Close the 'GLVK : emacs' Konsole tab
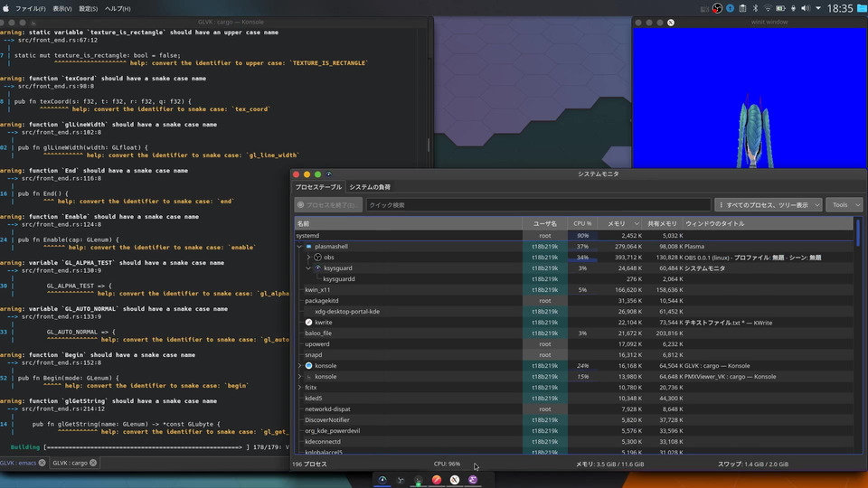This screenshot has height=488, width=868. tap(43, 463)
